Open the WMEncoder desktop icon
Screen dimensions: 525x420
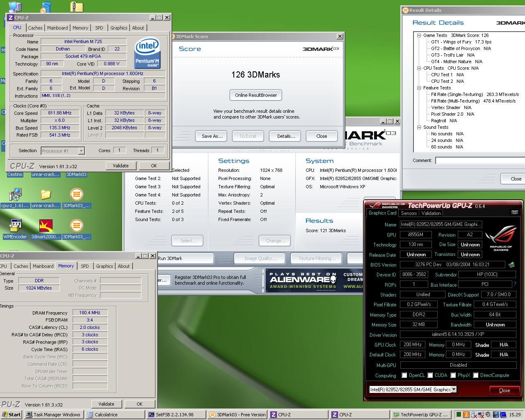[x=15, y=226]
